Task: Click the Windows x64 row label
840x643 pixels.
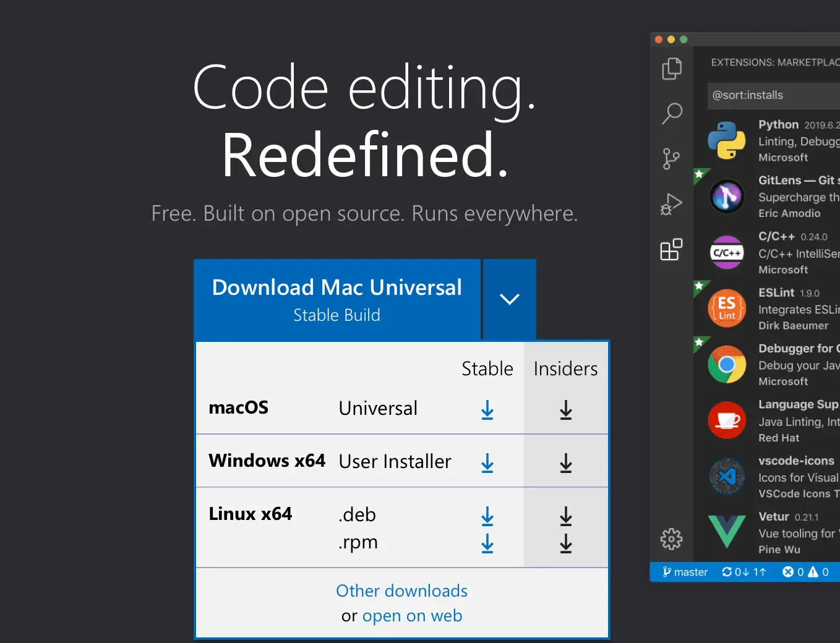Action: [267, 461]
